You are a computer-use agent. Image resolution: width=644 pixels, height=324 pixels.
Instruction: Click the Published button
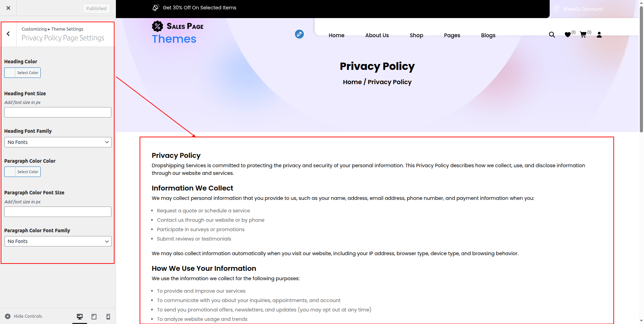coord(96,8)
